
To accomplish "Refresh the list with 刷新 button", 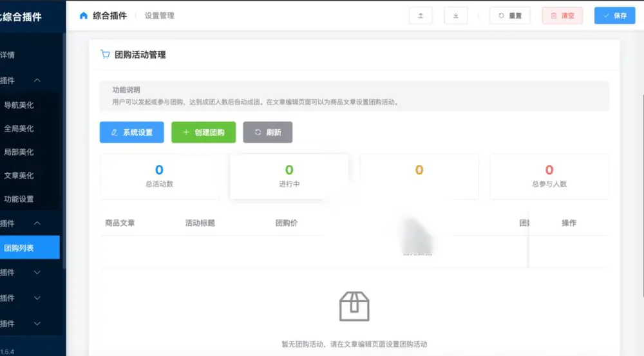I will pyautogui.click(x=268, y=132).
